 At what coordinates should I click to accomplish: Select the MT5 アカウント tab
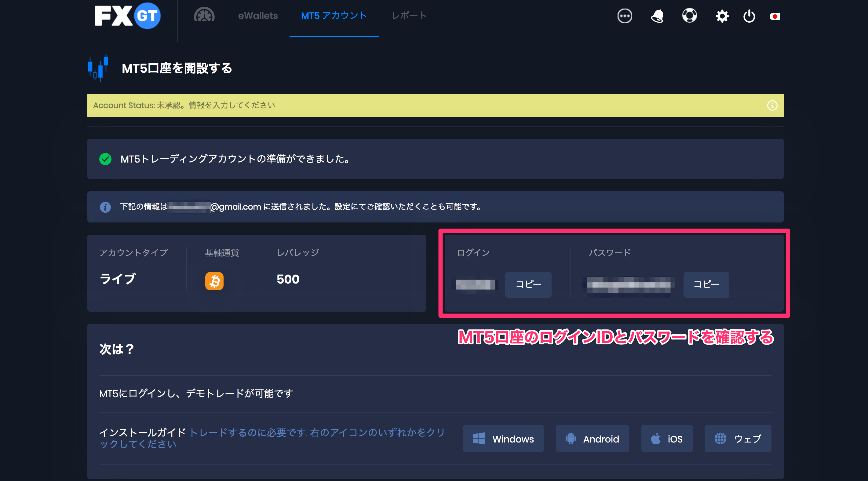(334, 16)
